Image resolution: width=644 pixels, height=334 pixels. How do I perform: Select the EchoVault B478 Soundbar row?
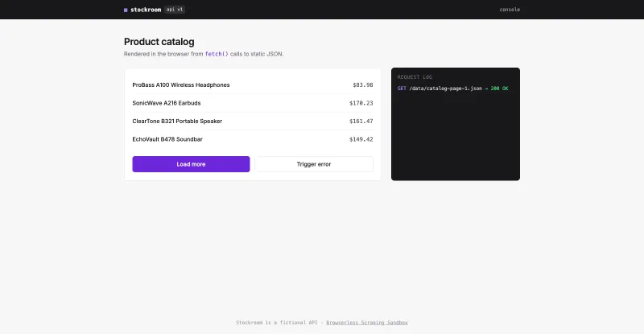253,139
